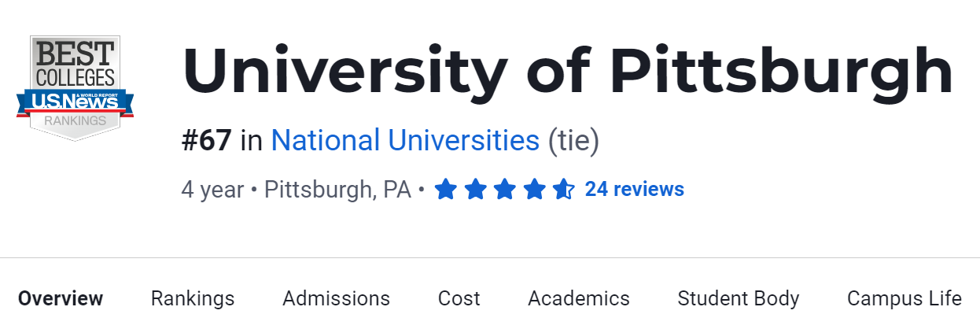980x329 pixels.
Task: Click the Pittsburgh, PA location text
Action: pos(337,190)
